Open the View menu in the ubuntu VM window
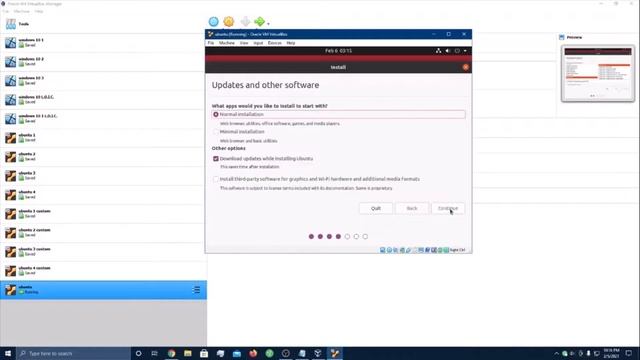Viewport: 640px width, 360px height. click(244, 43)
